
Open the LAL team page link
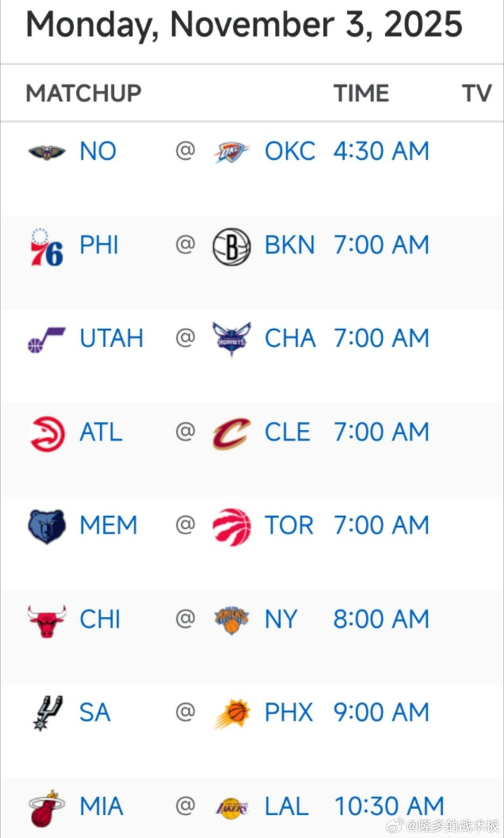pos(286,806)
